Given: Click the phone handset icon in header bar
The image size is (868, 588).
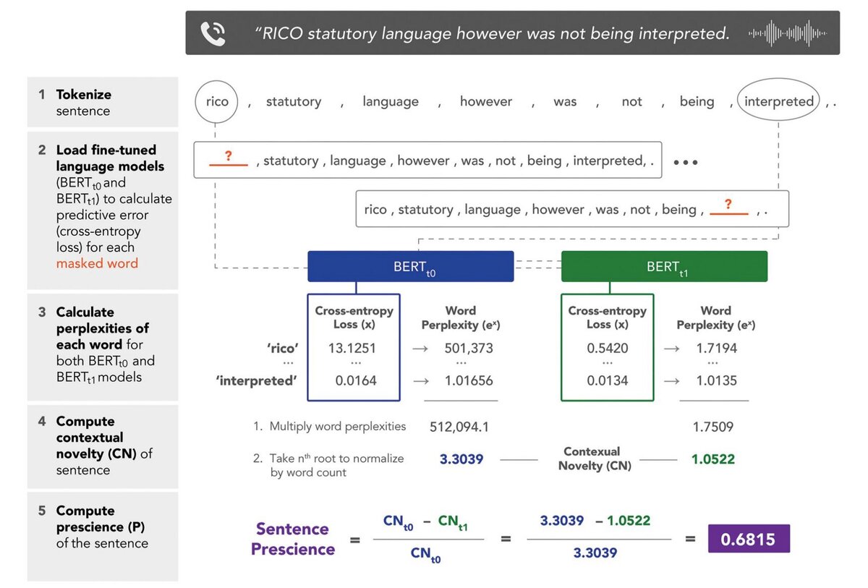Looking at the screenshot, I should point(213,33).
